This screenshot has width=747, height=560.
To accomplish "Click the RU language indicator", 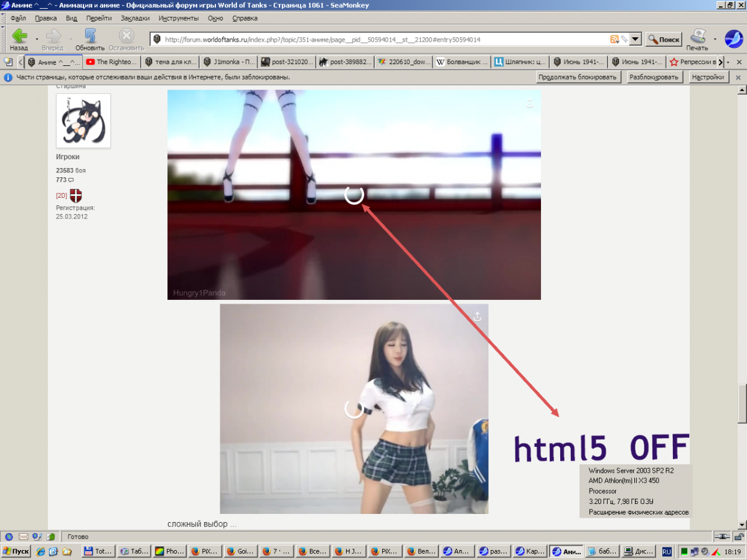I will pos(667,551).
